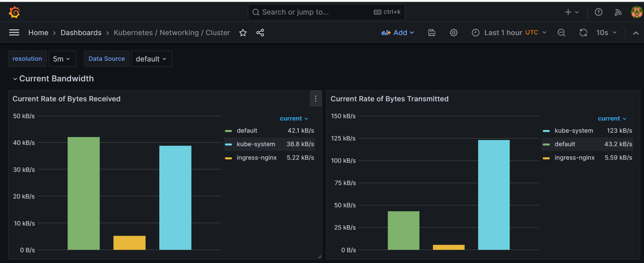Open the hamburger navigation menu
This screenshot has width=644, height=263.
(14, 32)
